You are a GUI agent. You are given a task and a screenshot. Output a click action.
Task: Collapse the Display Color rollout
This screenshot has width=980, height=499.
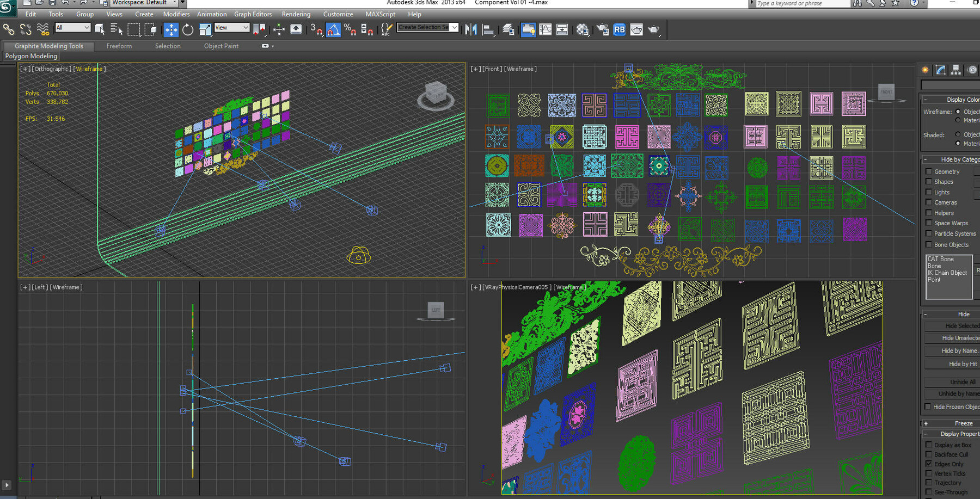click(952, 100)
